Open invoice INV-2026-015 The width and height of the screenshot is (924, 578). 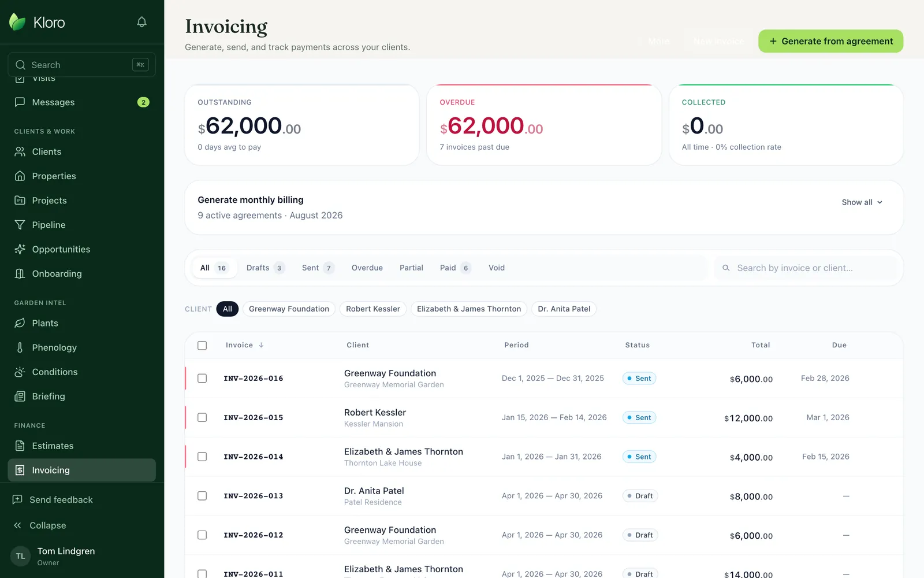point(254,418)
